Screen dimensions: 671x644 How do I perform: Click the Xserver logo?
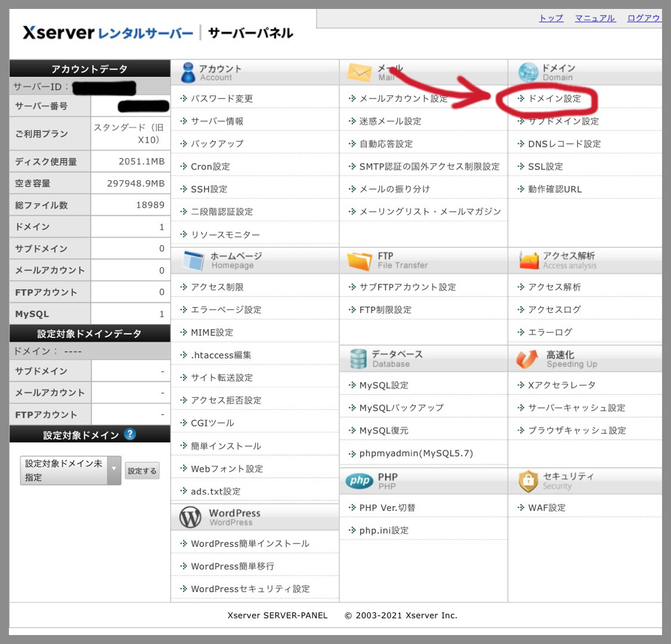tap(108, 33)
